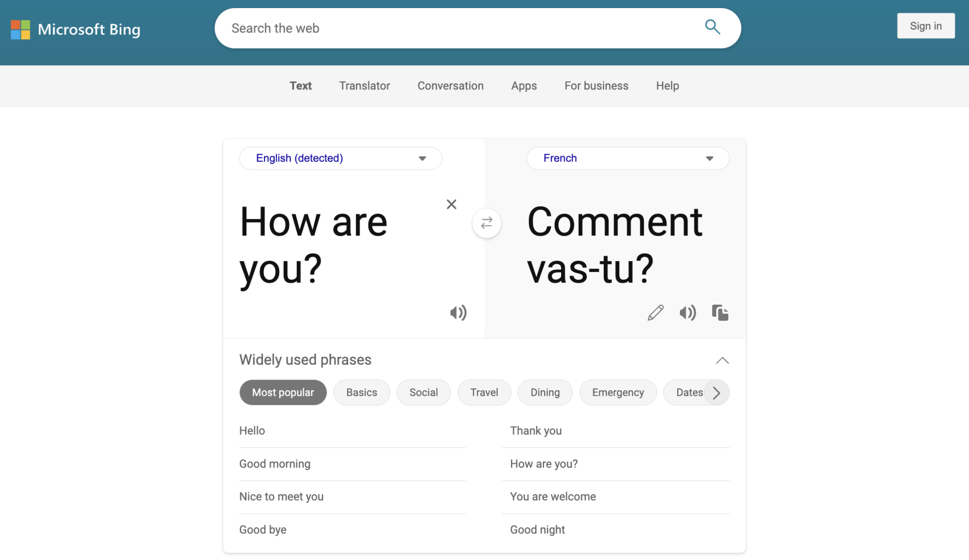This screenshot has height=560, width=969.
Task: Open the English source language dropdown
Action: click(x=340, y=158)
